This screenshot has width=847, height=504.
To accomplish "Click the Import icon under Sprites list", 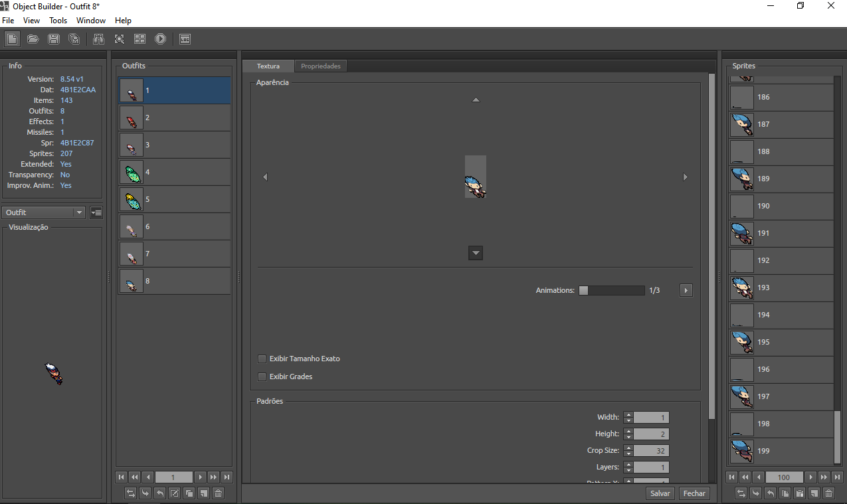I will (x=755, y=493).
